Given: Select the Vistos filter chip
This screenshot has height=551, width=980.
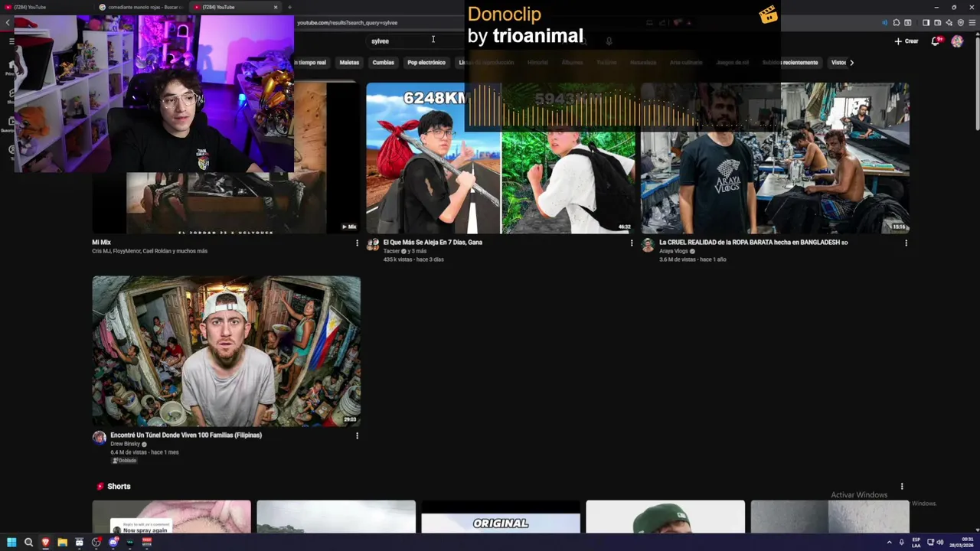Looking at the screenshot, I should (x=838, y=63).
